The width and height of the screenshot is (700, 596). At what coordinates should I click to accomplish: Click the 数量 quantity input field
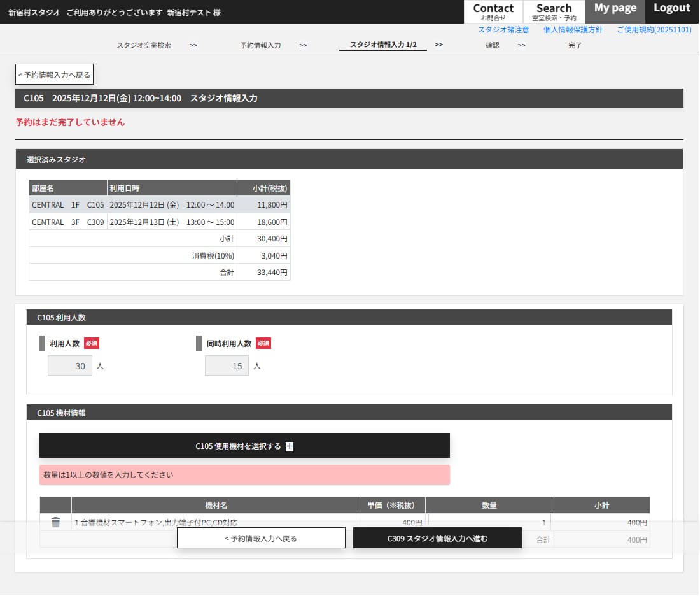tap(489, 522)
